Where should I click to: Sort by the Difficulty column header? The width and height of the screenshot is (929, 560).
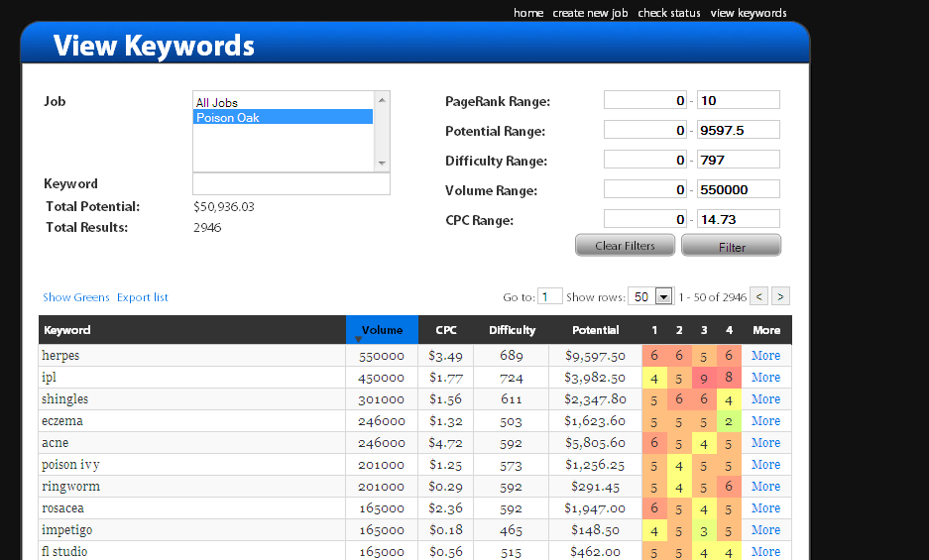pos(512,330)
